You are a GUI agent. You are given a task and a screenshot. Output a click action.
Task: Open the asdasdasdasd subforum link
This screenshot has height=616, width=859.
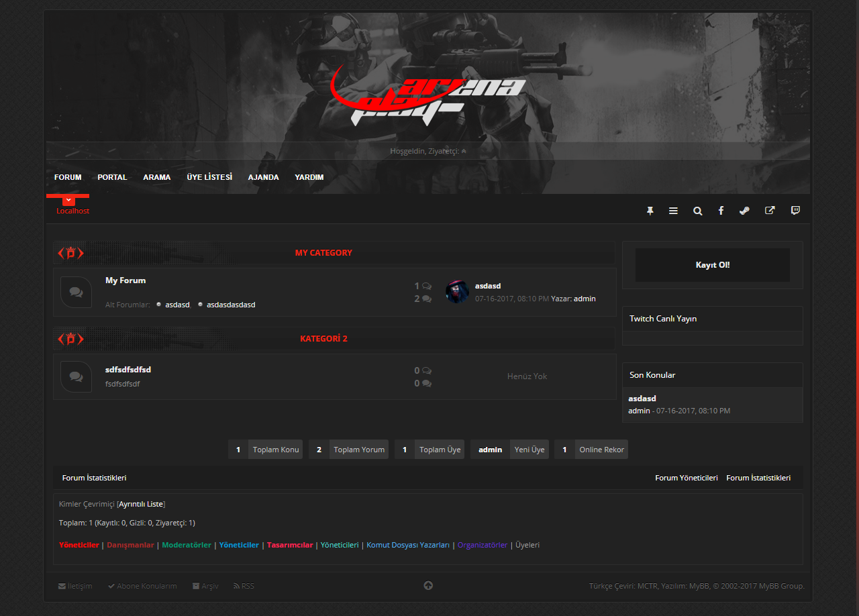tap(231, 305)
